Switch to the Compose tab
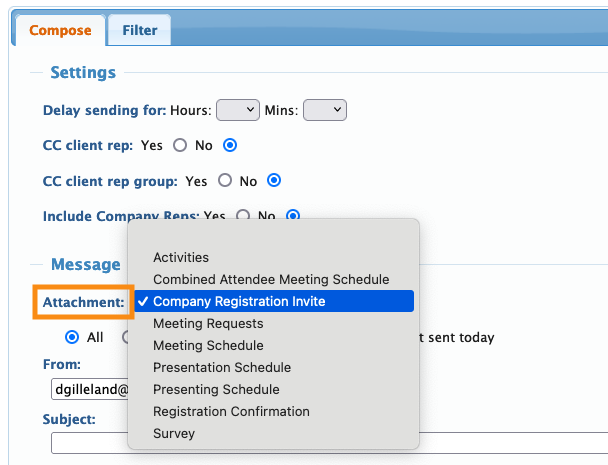This screenshot has height=465, width=608. (60, 30)
